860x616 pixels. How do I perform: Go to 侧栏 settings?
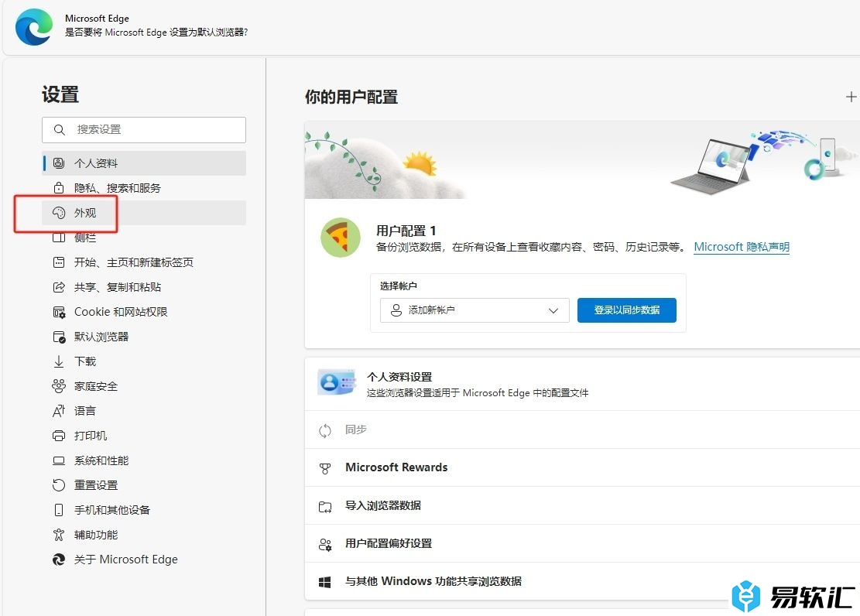coord(144,238)
